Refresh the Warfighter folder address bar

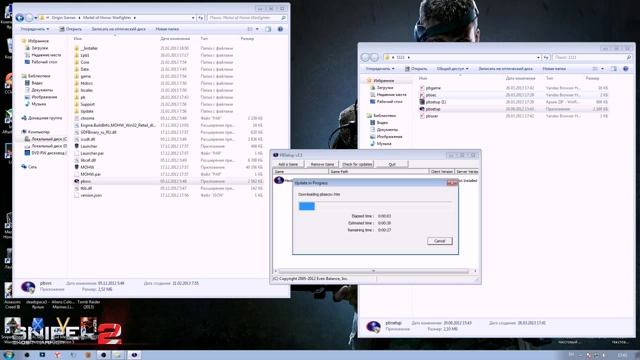(201, 18)
